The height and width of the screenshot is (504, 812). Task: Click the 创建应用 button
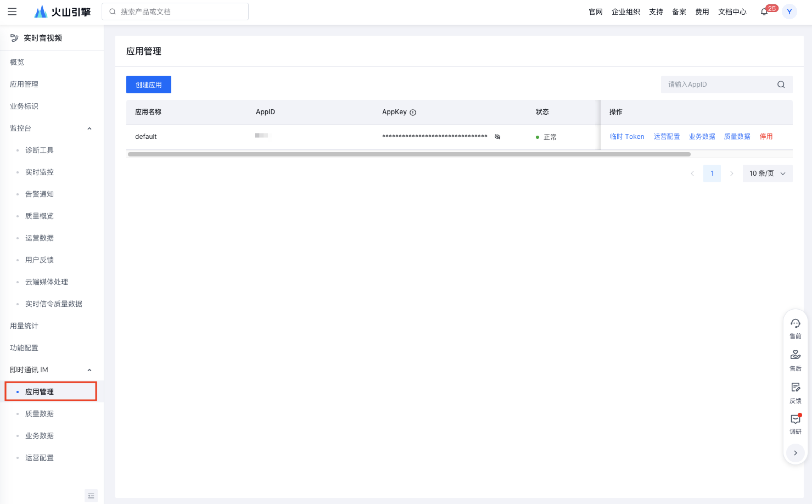pos(149,85)
